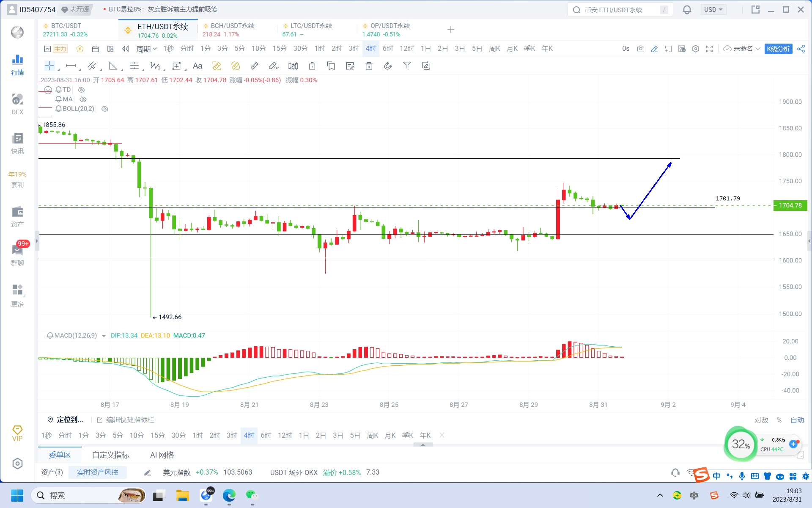Toggle visibility of TD indicator

click(x=82, y=90)
